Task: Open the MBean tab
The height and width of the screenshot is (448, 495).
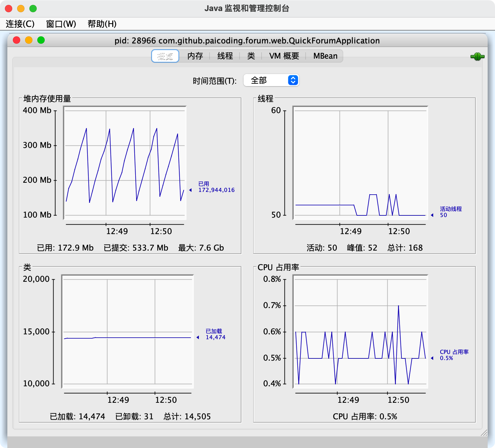Action: [x=325, y=56]
